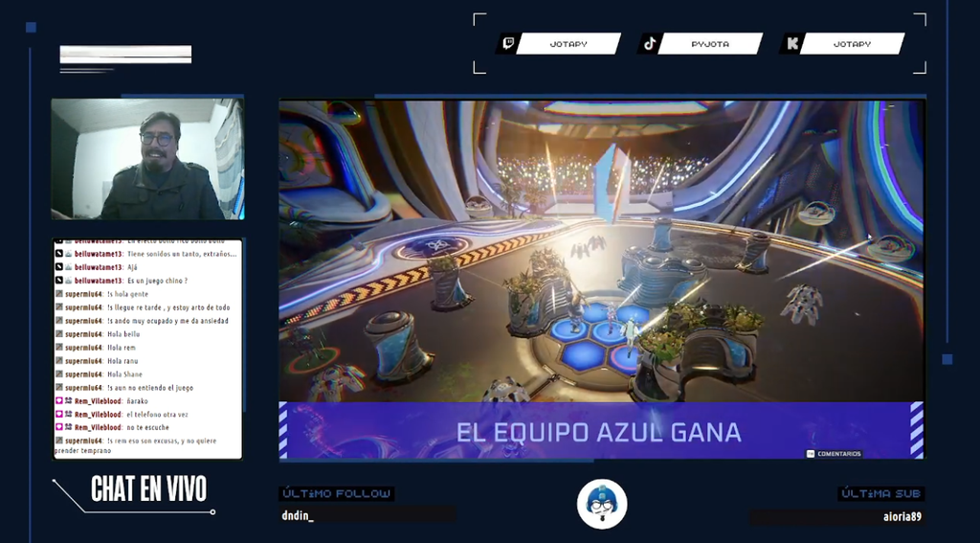Click message '!s llegue re tarde, y estoy arto de todo'

[x=168, y=307]
